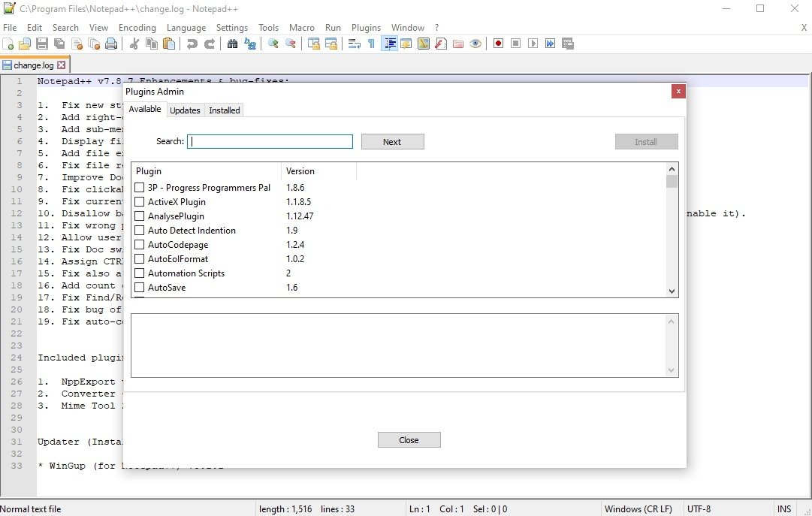Switch to the Installed tab

[225, 110]
